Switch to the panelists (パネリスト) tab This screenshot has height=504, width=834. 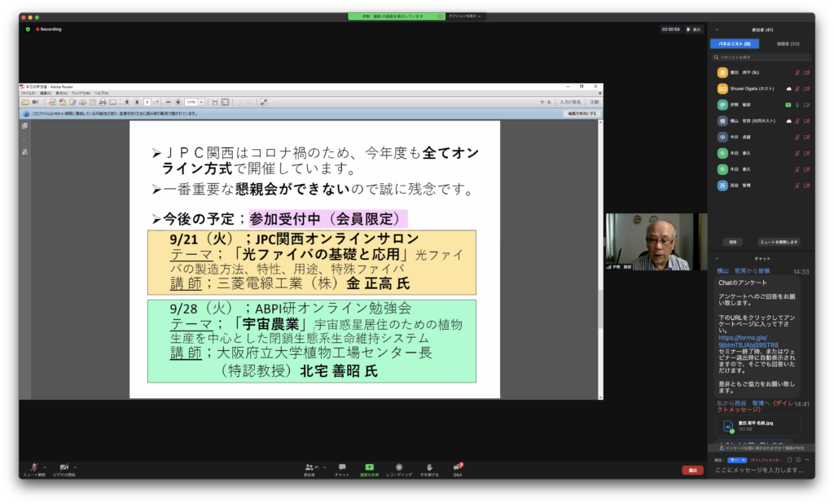735,44
